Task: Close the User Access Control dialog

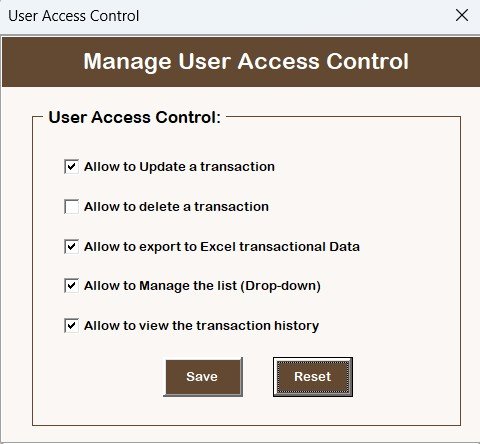Action: click(462, 15)
